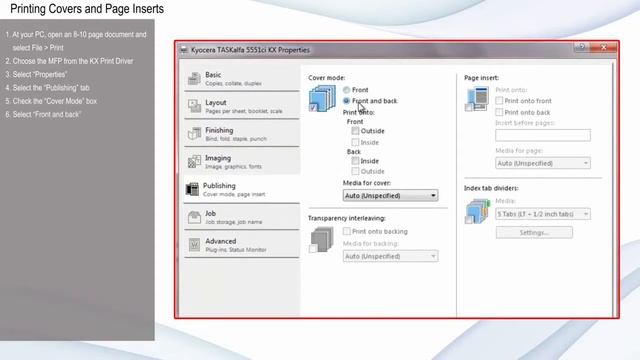Click the Job tab icon
The image size is (640, 360).
pyautogui.click(x=194, y=217)
